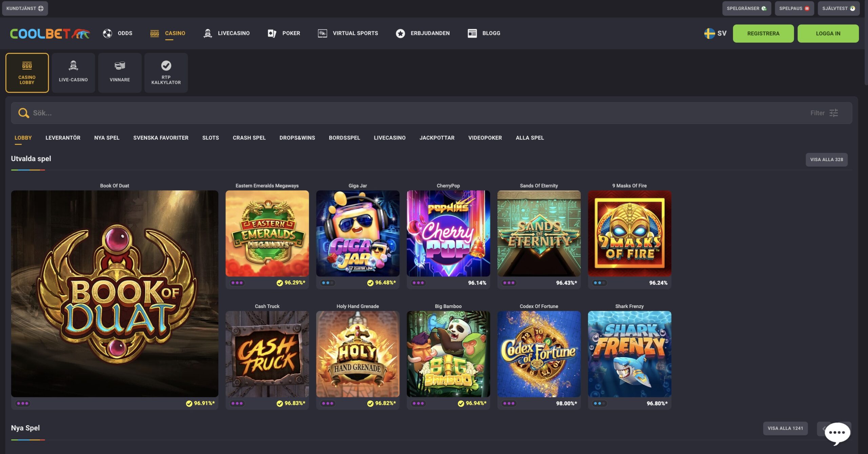Click Visa Alla 328 button
The height and width of the screenshot is (454, 868).
coord(826,159)
